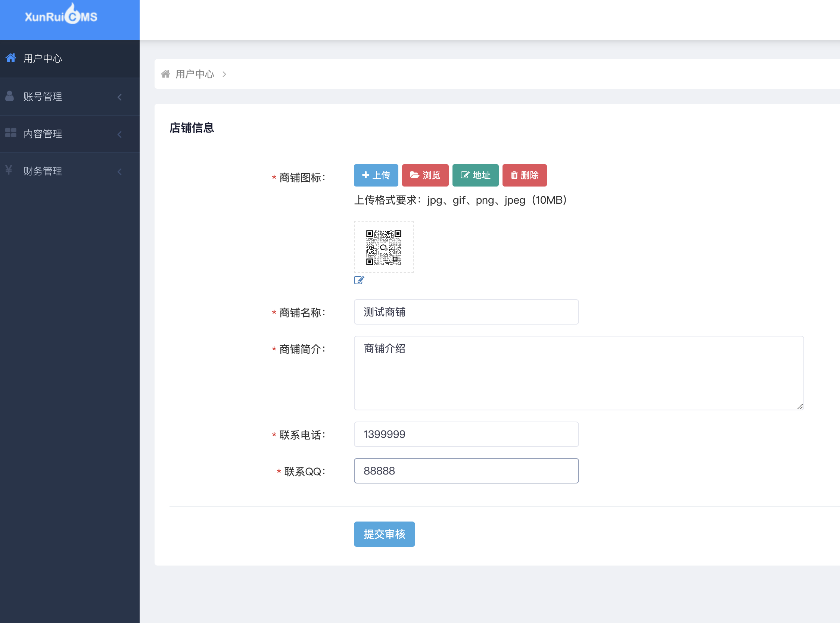The height and width of the screenshot is (623, 840).
Task: Click the grid icon beside 内容管理
Action: (x=10, y=133)
